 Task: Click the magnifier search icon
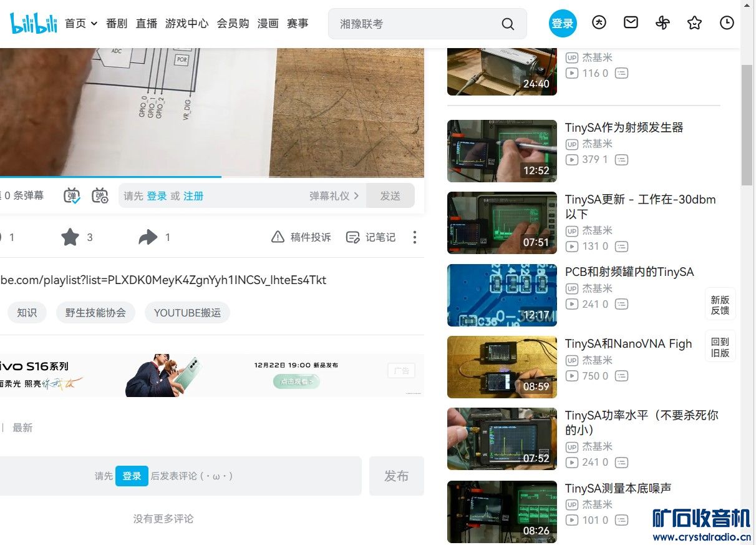[508, 24]
